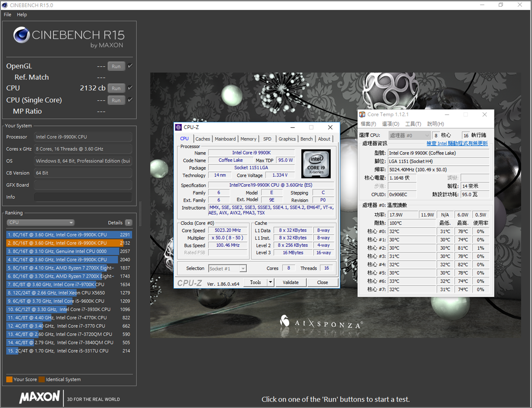532x408 pixels.
Task: Click the Cores x GHz field value
Action: click(x=83, y=149)
